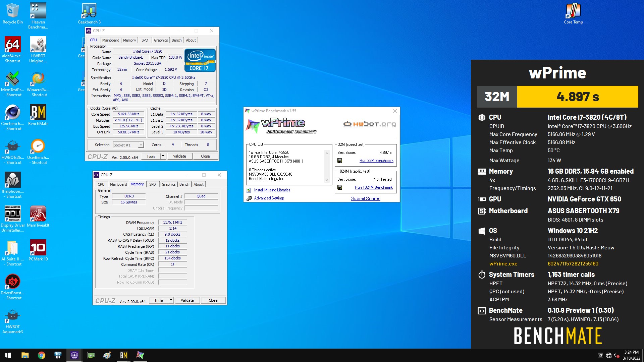
Task: Open the AI_Suite_II shortcut icon
Action: (x=13, y=253)
